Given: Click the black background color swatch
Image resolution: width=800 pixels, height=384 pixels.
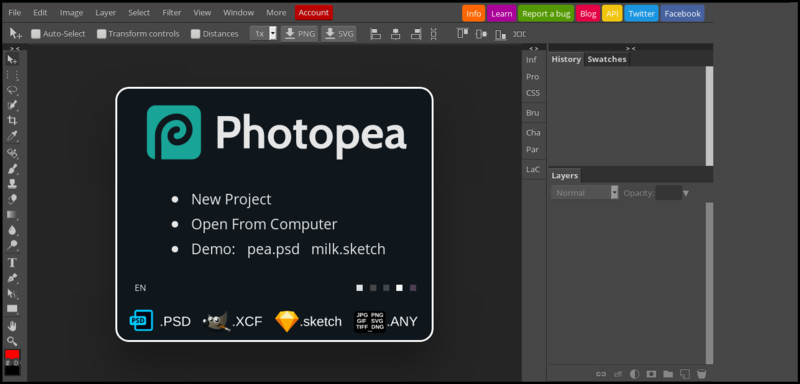Looking at the screenshot, I should click(12, 370).
